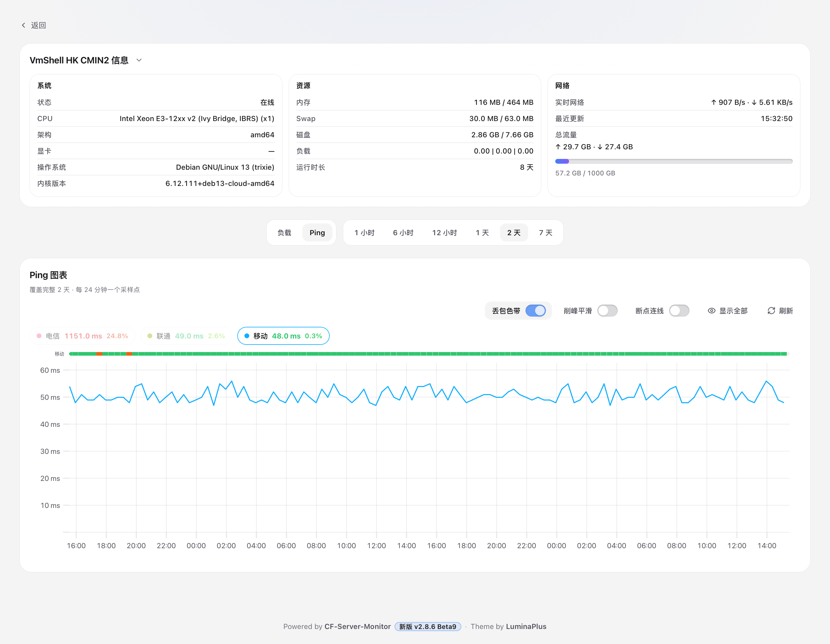Image resolution: width=830 pixels, height=644 pixels.
Task: Click the refresh arrows icon
Action: 771,311
